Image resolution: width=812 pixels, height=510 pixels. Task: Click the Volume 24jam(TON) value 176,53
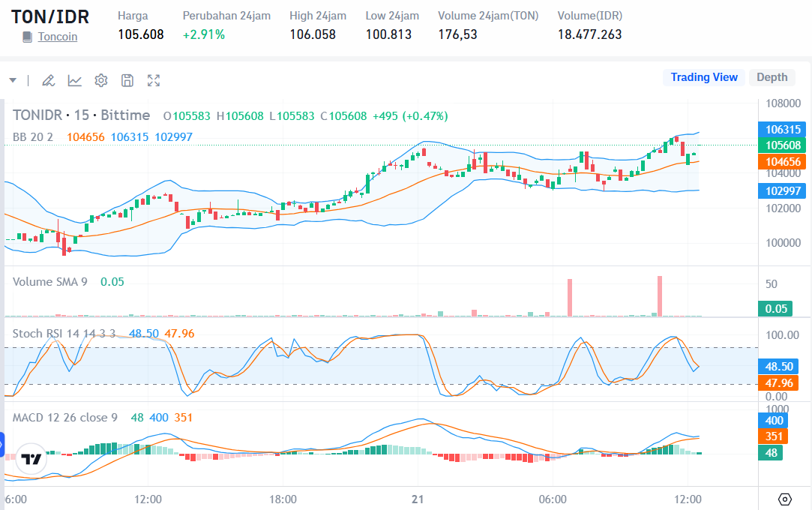(x=458, y=34)
